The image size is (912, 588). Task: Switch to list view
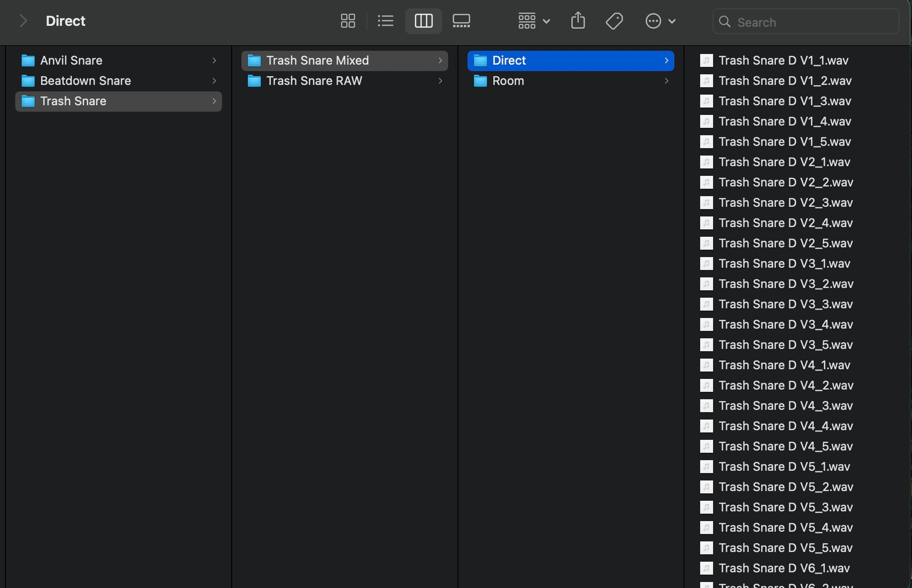(x=385, y=21)
